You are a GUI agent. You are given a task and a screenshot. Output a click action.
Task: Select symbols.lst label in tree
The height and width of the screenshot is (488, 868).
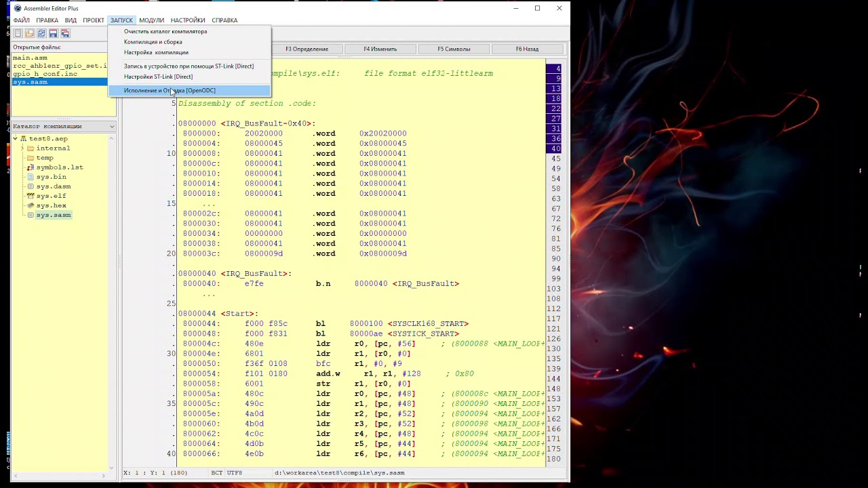pos(60,167)
